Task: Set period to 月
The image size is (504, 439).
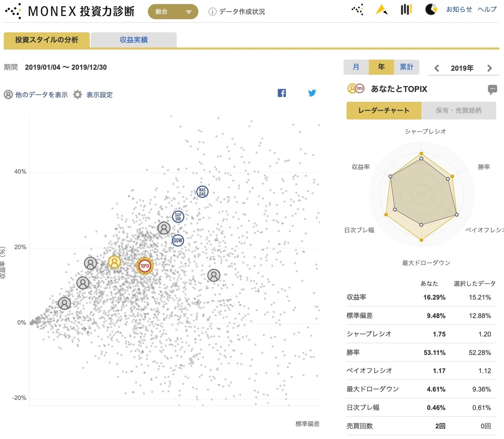Action: coord(356,67)
